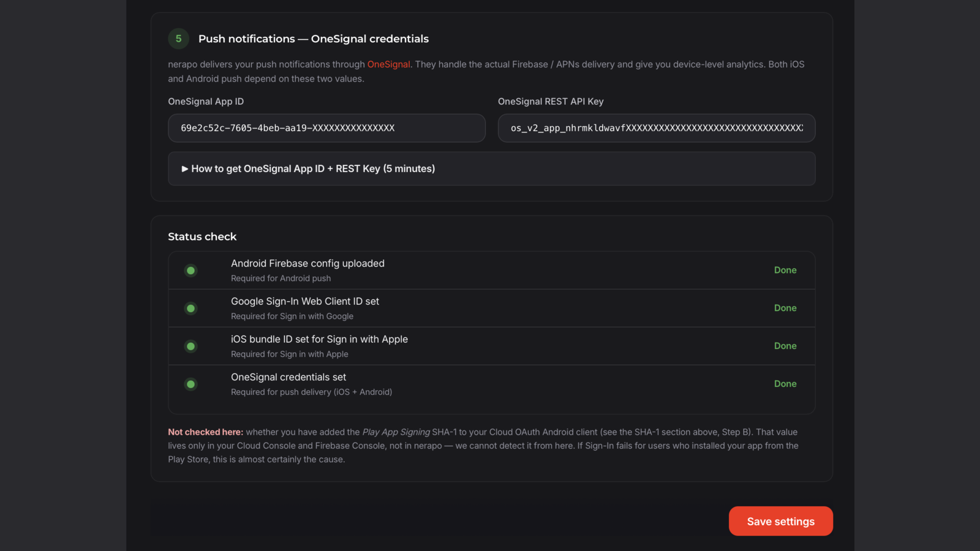Expand How to get OneSignal App ID guide

[492, 168]
